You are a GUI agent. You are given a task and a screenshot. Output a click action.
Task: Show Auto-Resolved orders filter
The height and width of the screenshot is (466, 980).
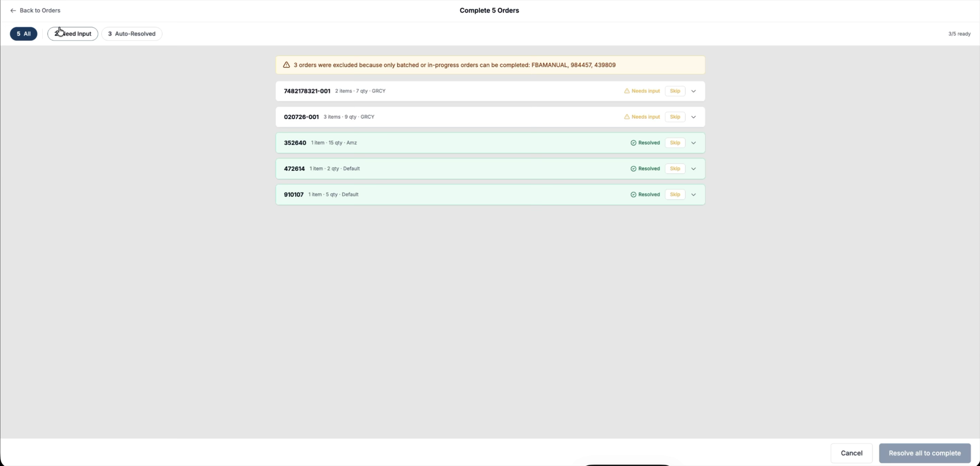(132, 34)
